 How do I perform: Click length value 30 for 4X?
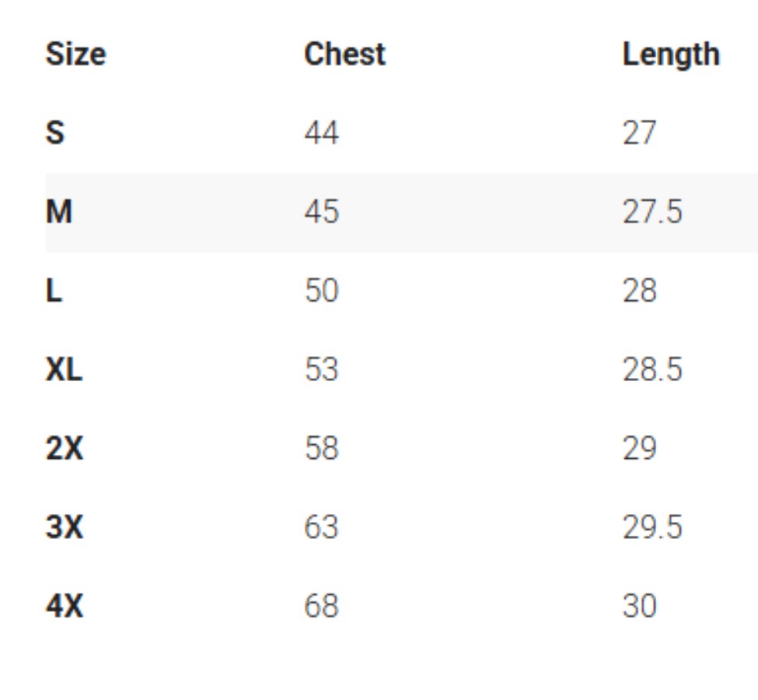tap(639, 606)
